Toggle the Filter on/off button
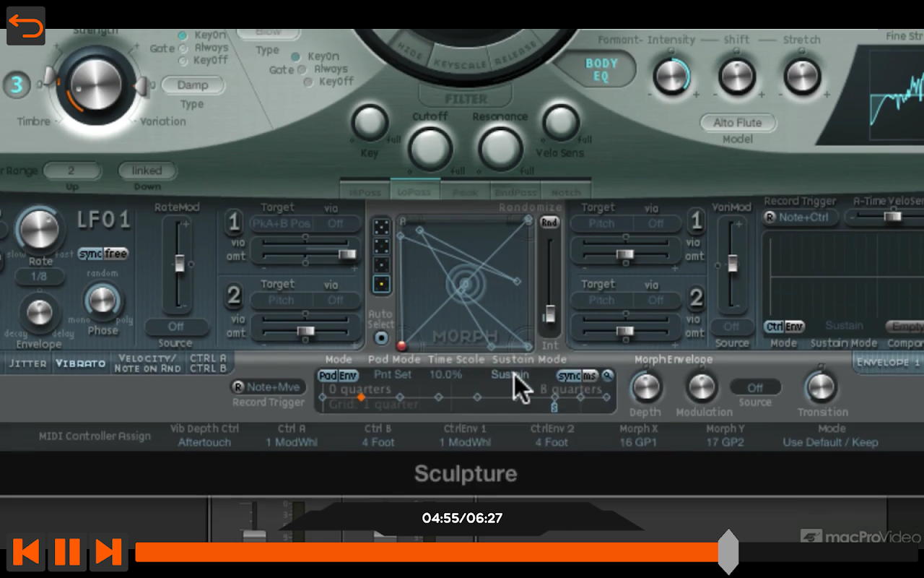Viewport: 924px width, 578px height. [466, 98]
